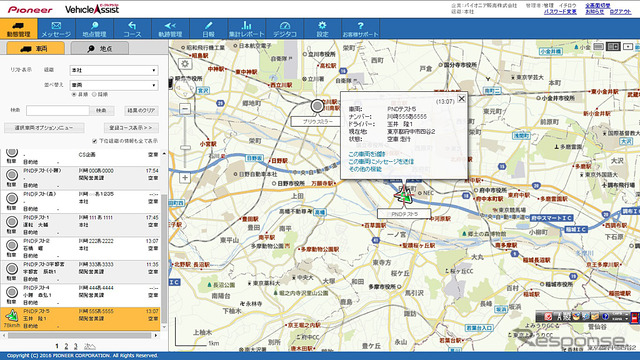Image resolution: width=640 pixels, height=360 pixels.
Task: Click the first blue link in the vehicle popup
Action: (367, 154)
